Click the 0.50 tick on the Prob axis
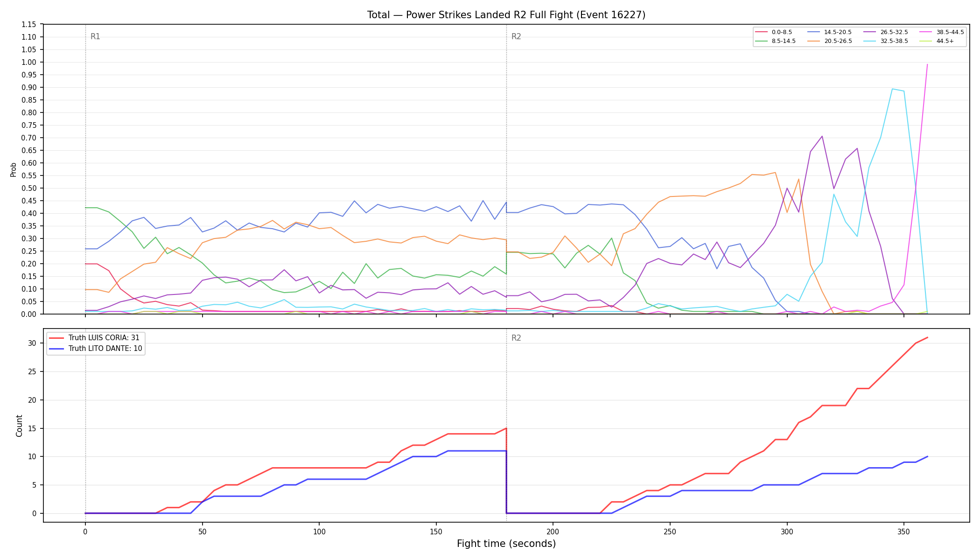Image resolution: width=980 pixels, height=560 pixels. (29, 188)
